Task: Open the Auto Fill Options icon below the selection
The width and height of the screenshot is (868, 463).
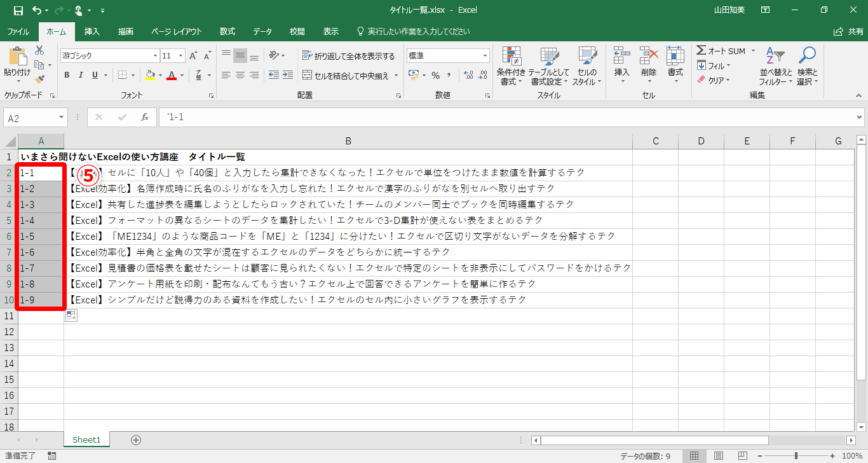Action: (71, 316)
